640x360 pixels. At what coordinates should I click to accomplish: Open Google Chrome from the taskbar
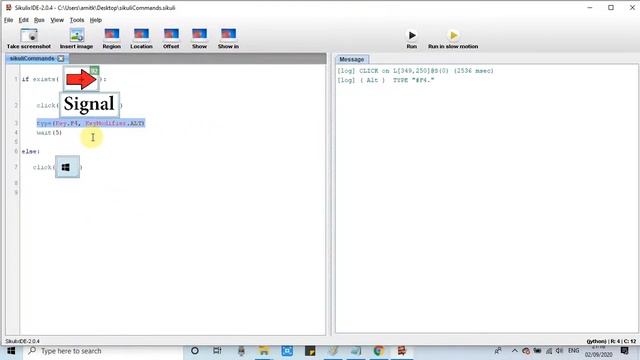coord(379,351)
